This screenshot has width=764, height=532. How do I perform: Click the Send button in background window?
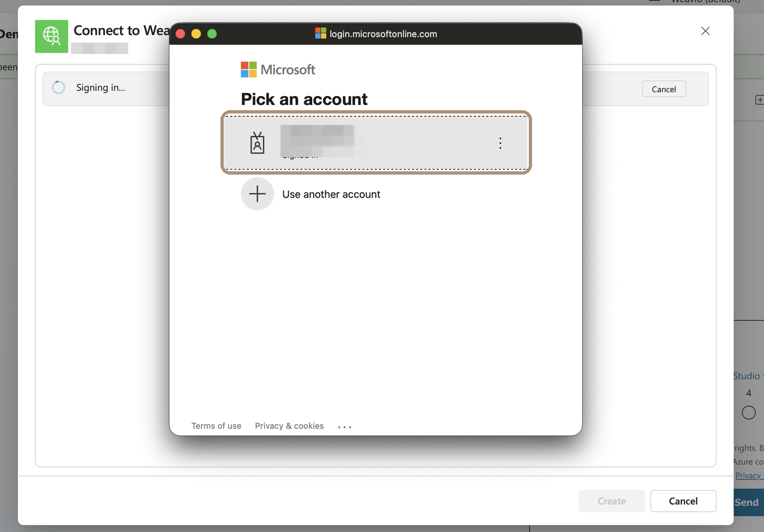(x=748, y=503)
